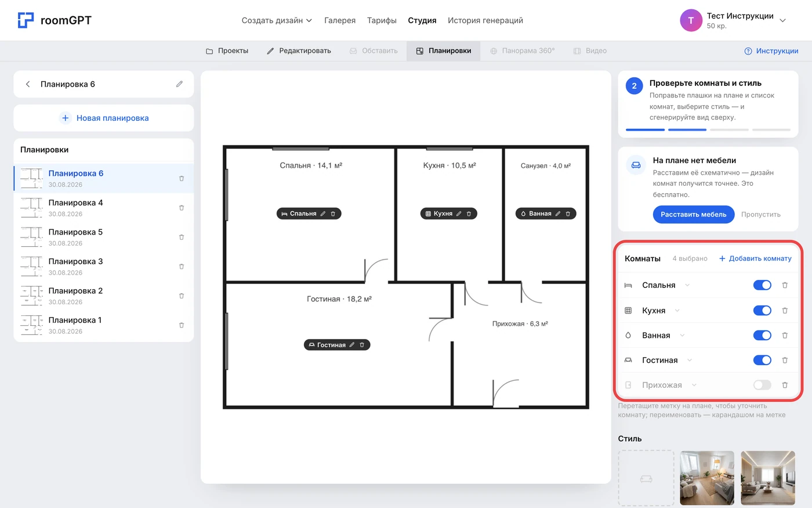
Task: Click the roomGPT logo icon
Action: tap(26, 20)
